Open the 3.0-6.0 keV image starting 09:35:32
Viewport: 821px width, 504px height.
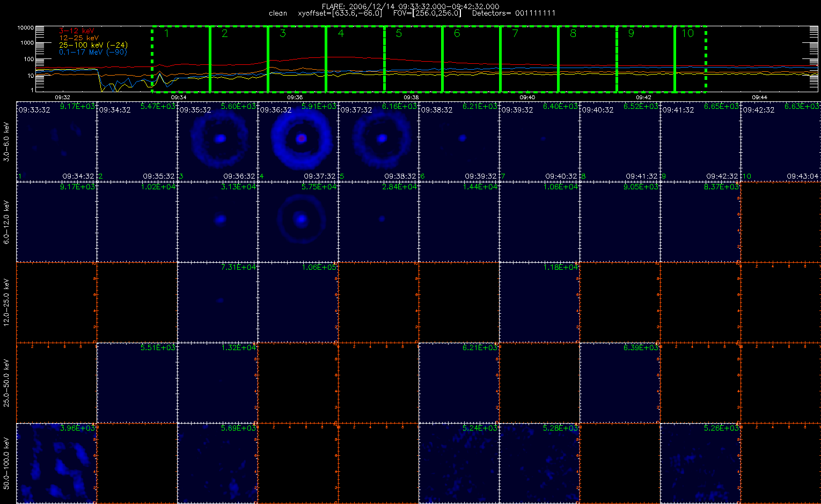pos(217,141)
